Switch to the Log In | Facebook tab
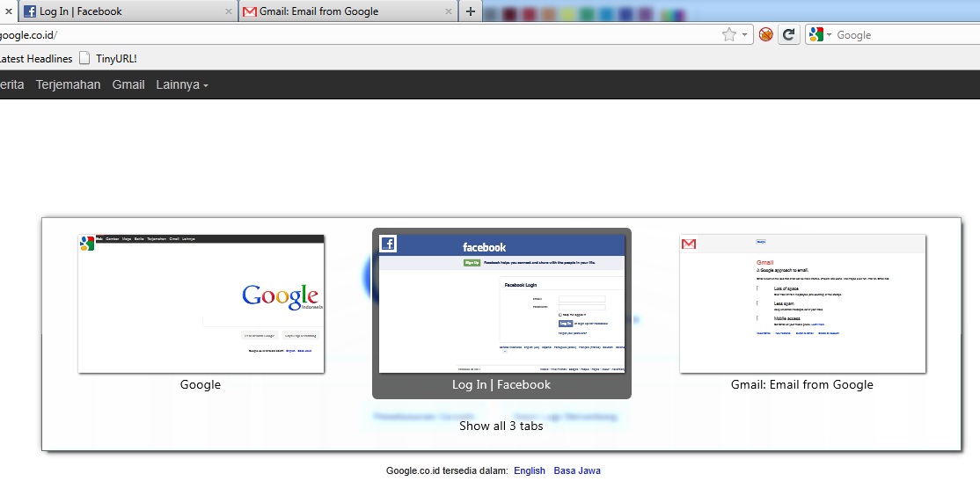This screenshot has width=980, height=503. point(128,11)
